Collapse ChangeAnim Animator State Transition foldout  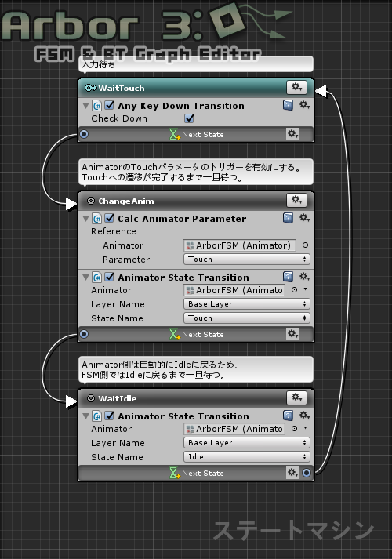[85, 277]
